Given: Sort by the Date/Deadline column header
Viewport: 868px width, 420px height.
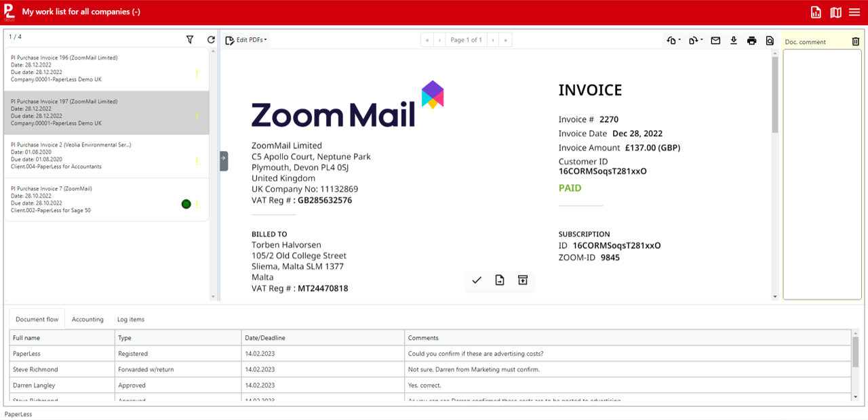Looking at the screenshot, I should coord(323,337).
